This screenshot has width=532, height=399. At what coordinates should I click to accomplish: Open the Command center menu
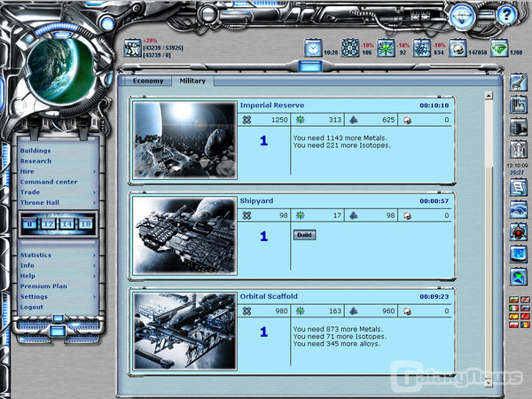click(x=49, y=182)
